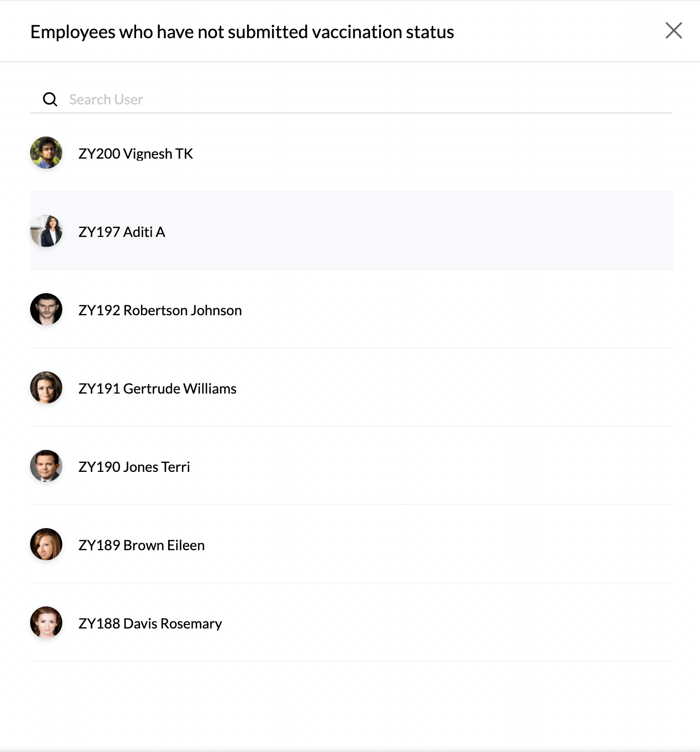Choose ZY191 Gertrude Williams name
Viewport: 700px width, 752px height.
157,389
